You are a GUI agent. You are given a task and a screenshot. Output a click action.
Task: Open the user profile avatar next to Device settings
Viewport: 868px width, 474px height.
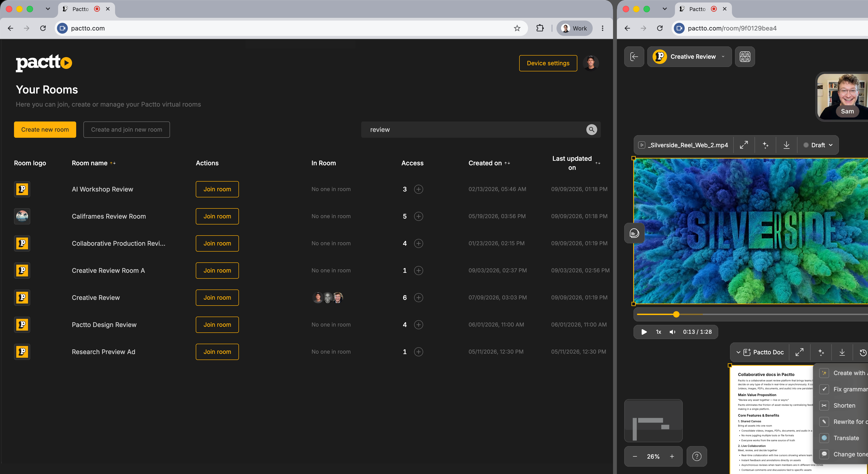tap(590, 63)
